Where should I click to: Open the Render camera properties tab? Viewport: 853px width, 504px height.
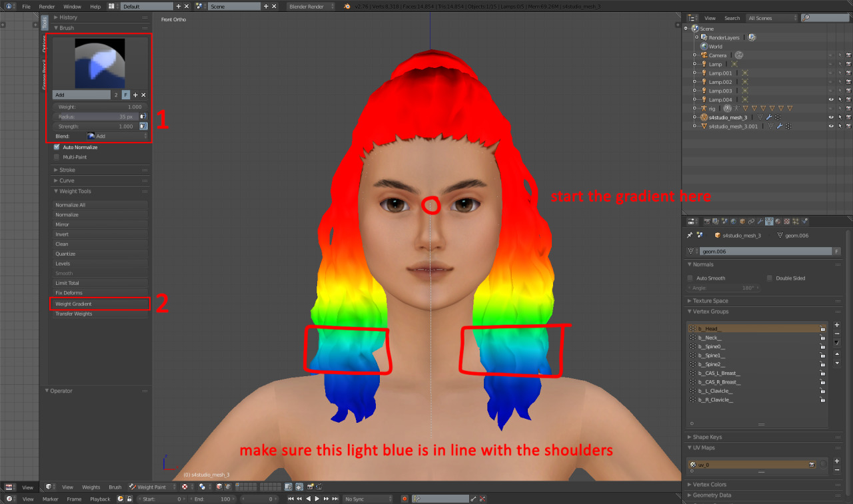tap(707, 222)
